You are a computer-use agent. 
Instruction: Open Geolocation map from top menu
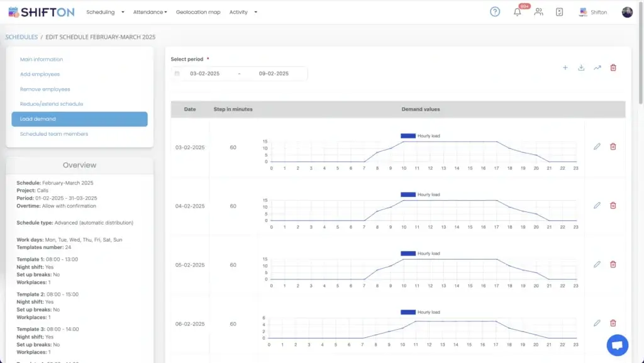click(198, 12)
